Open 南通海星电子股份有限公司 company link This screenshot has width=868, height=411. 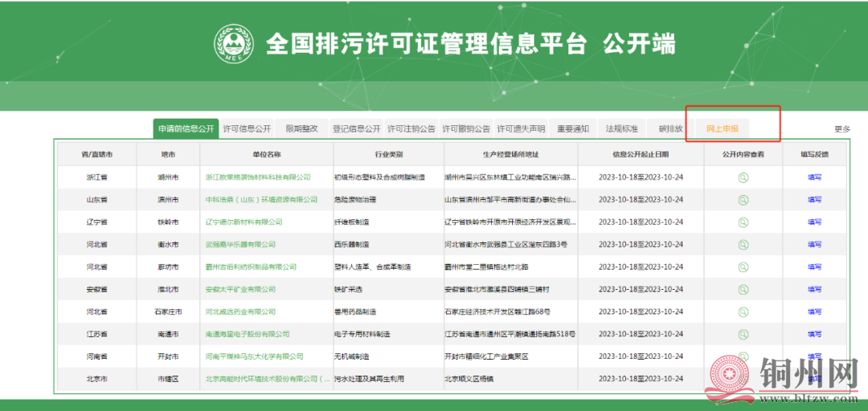tap(248, 334)
